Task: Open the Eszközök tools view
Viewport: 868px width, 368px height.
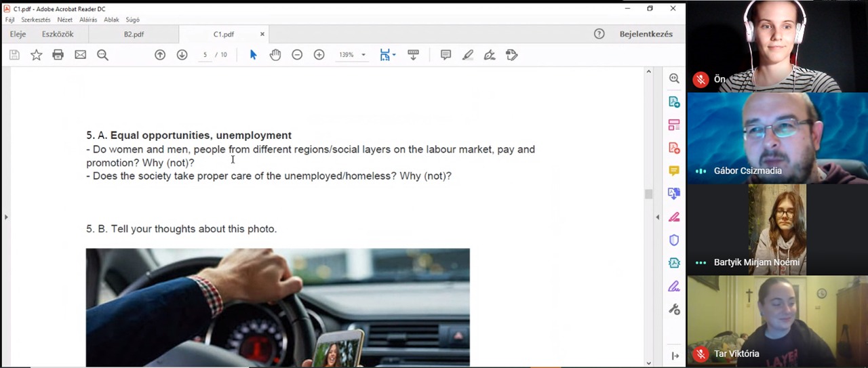Action: pos(58,34)
